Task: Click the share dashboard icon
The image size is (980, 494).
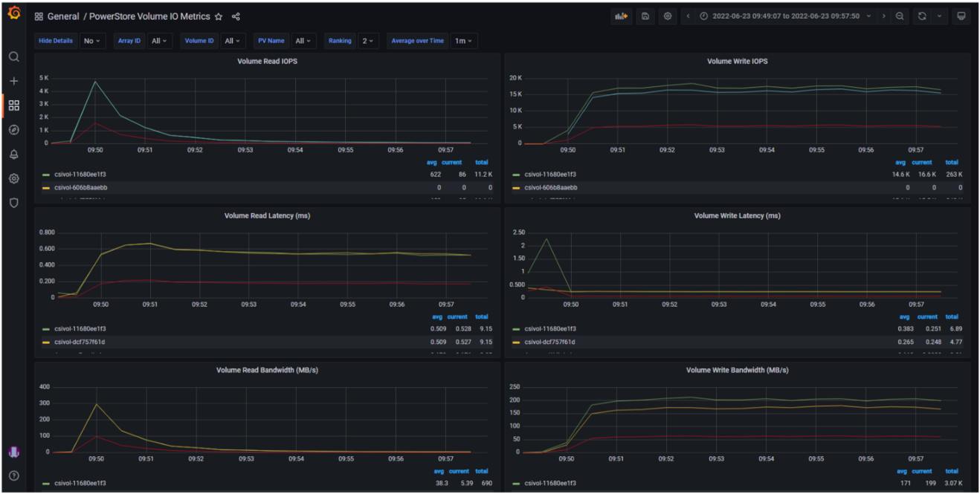Action: click(236, 16)
